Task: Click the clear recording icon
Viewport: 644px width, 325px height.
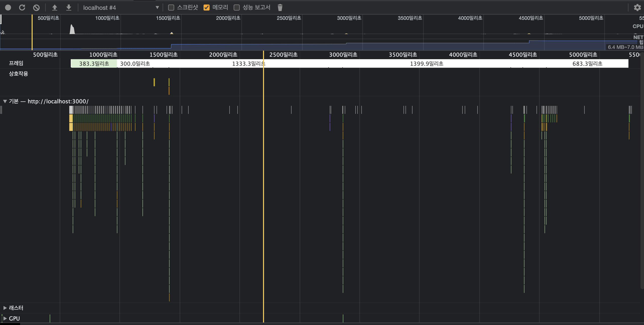Action: coord(36,8)
